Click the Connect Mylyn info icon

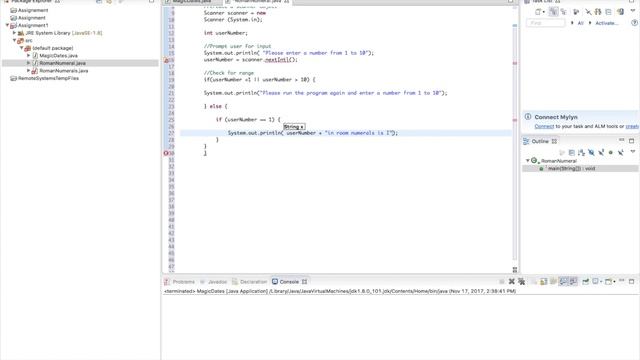[528, 117]
